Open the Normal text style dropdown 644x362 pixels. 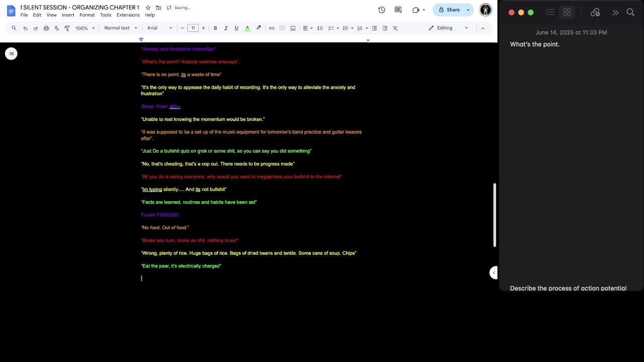pyautogui.click(x=120, y=28)
